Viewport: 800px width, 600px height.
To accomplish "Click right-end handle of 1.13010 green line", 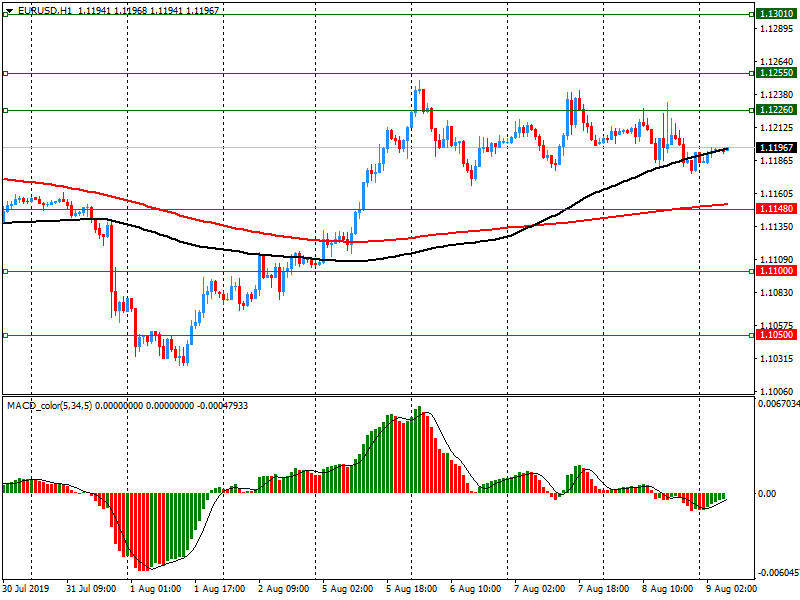I will (752, 14).
